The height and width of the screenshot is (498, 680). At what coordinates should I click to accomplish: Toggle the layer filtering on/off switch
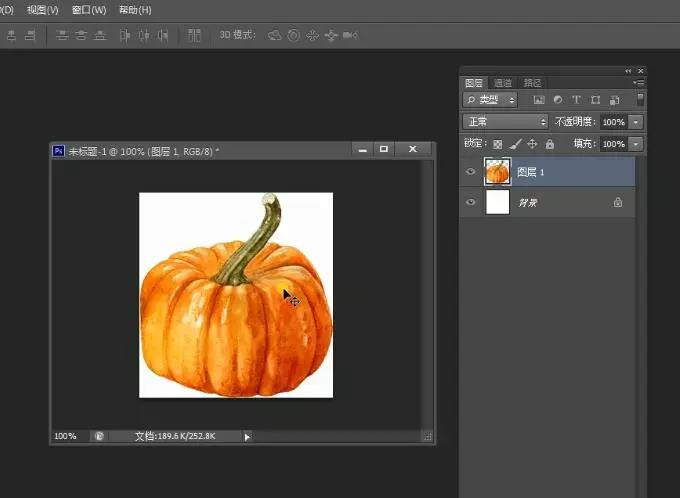(640, 99)
